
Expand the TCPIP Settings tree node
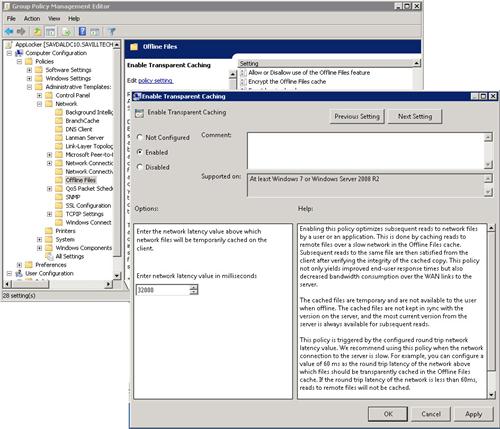tap(49, 214)
